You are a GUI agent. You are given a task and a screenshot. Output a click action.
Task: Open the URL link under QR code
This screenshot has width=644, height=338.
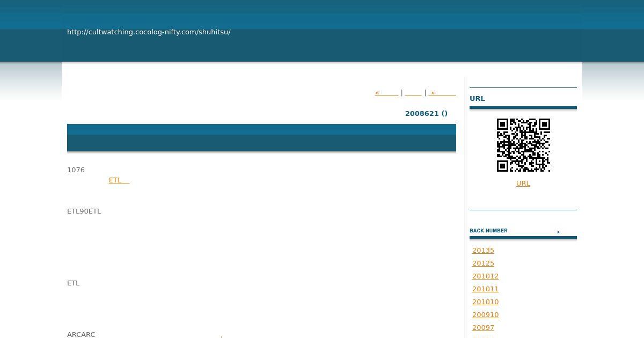click(x=523, y=183)
